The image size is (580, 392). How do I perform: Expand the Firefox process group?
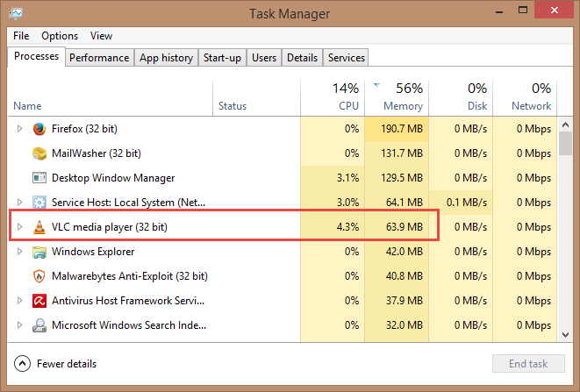pyautogui.click(x=20, y=129)
